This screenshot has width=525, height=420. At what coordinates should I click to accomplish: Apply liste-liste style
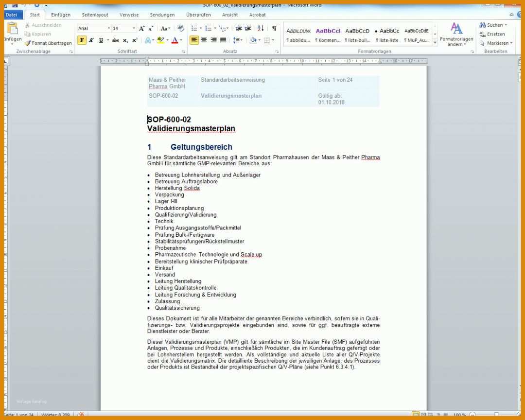tap(387, 35)
